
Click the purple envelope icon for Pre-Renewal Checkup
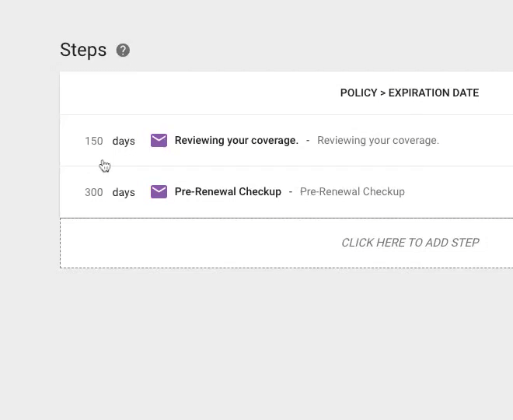[159, 191]
